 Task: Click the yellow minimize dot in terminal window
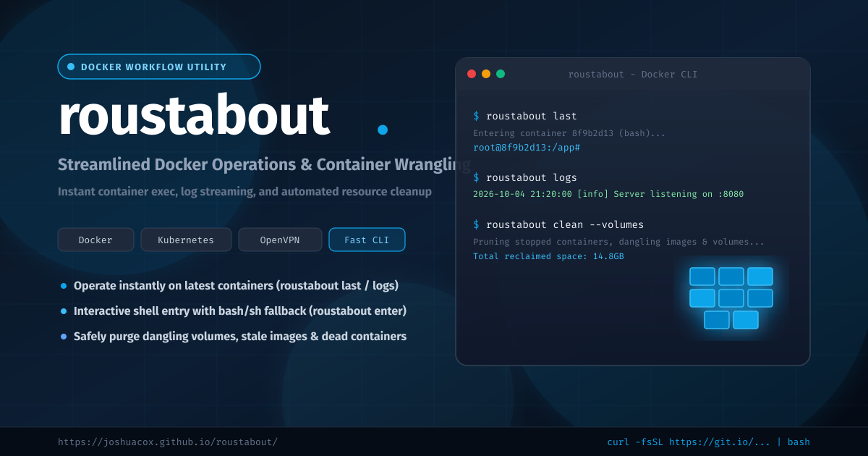[486, 74]
